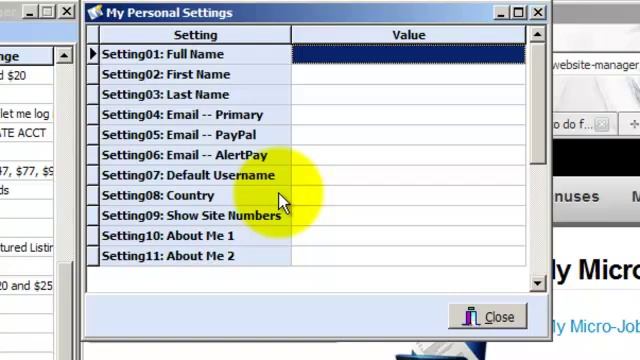The image size is (640, 360).
Task: Click the My Personal Settings title bar icon
Action: click(x=95, y=12)
